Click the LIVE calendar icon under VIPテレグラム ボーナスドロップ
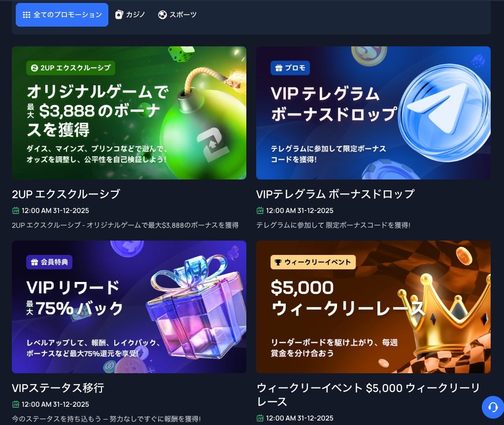The height and width of the screenshot is (425, 504). (260, 211)
